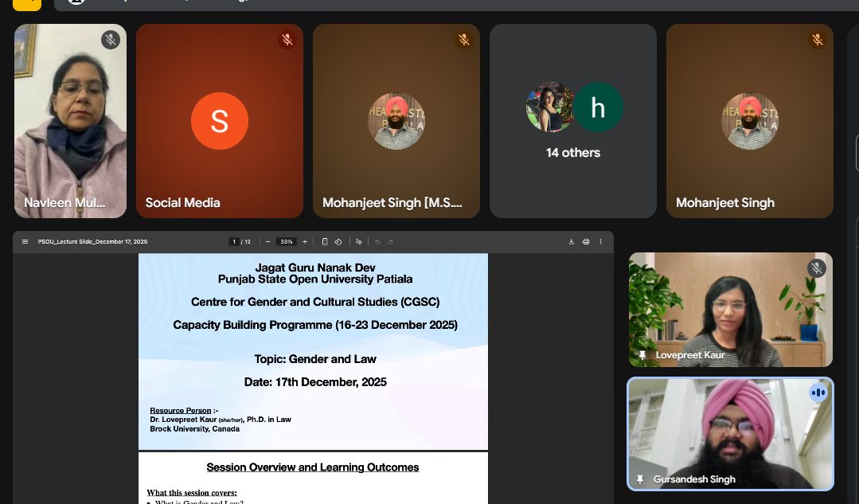This screenshot has width=859, height=504.
Task: Click muted mic icon on Social Media tile
Action: click(x=287, y=39)
